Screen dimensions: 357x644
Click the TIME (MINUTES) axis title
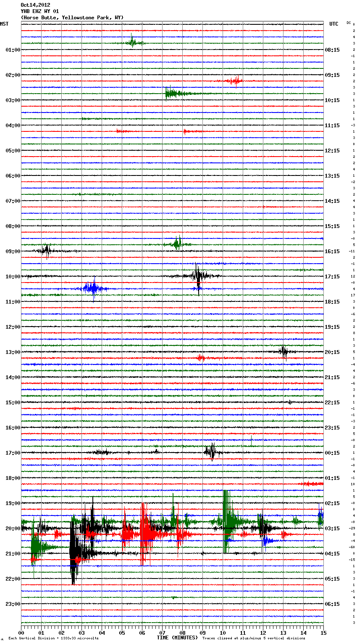tap(177, 638)
